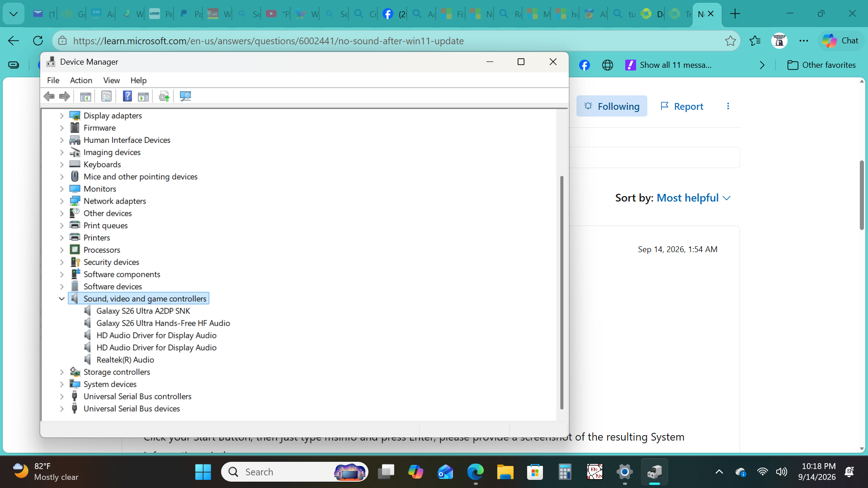The height and width of the screenshot is (488, 868).
Task: Select Software components entry
Action: coord(122,274)
